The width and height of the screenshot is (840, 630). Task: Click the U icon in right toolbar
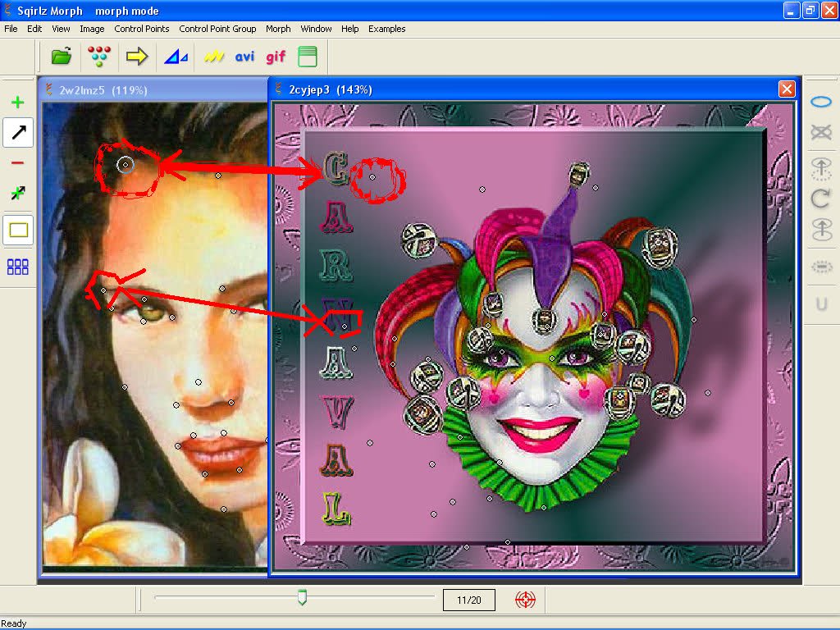pyautogui.click(x=820, y=304)
